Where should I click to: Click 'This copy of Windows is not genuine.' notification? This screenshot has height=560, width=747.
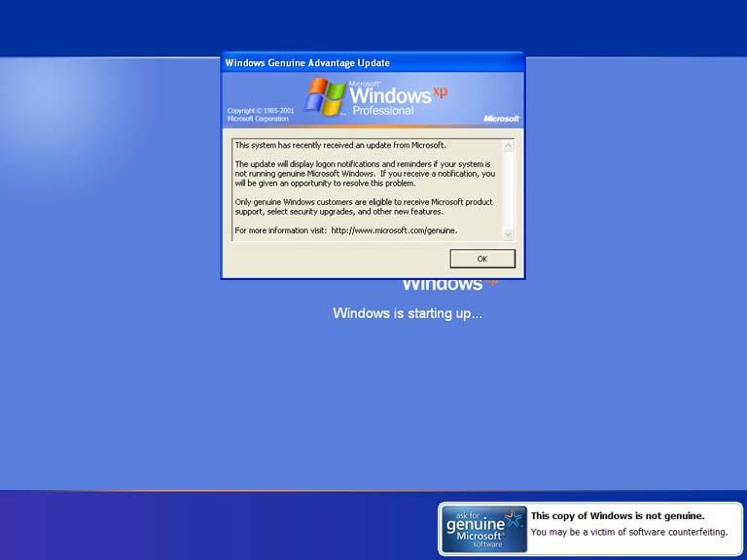[x=618, y=515]
